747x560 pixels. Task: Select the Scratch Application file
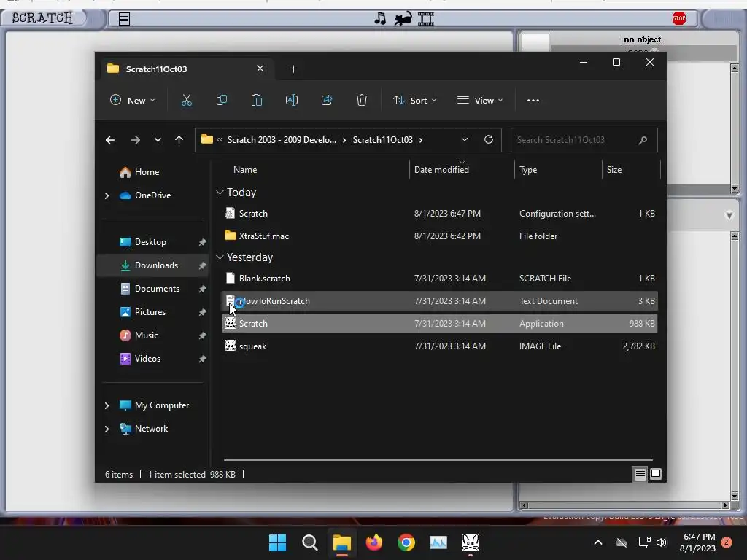(x=440, y=324)
